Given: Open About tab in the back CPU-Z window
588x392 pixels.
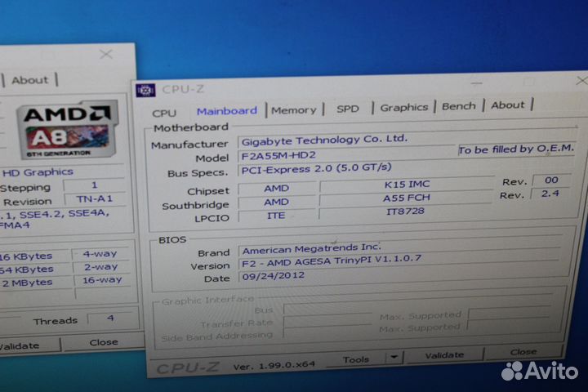Looking at the screenshot, I should [30, 80].
